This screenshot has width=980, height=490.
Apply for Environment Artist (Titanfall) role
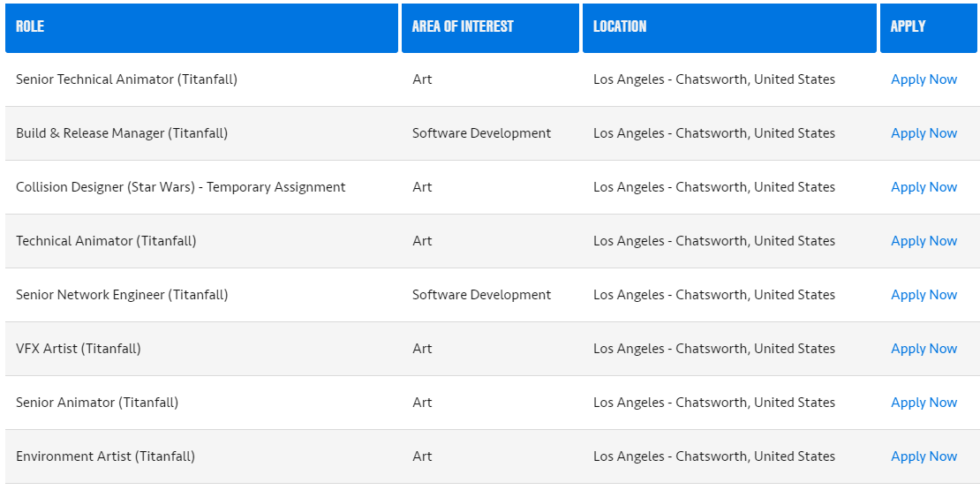point(923,456)
